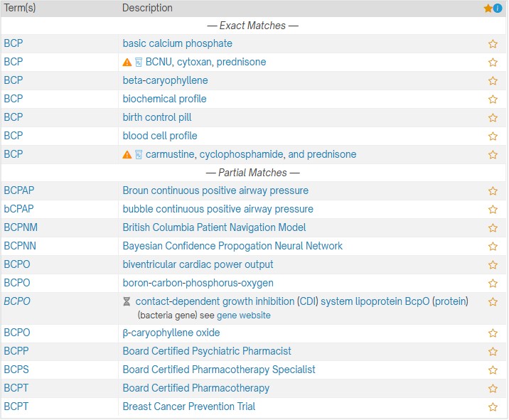Open Breast Cancer Prevention Trial link
Viewport: 509px width, 420px height.
tap(189, 406)
